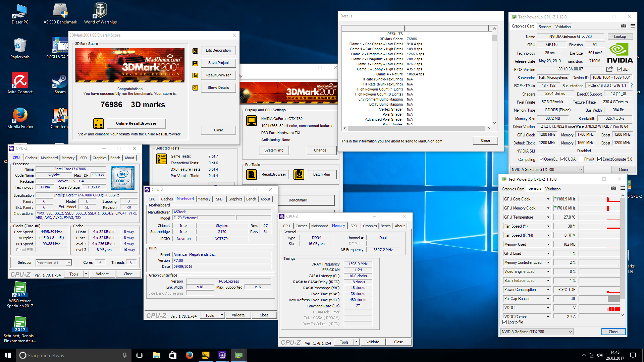Viewport: 644px width, 362px height.
Task: Open GPU selection dropdown in Sensors window
Action: click(537, 332)
